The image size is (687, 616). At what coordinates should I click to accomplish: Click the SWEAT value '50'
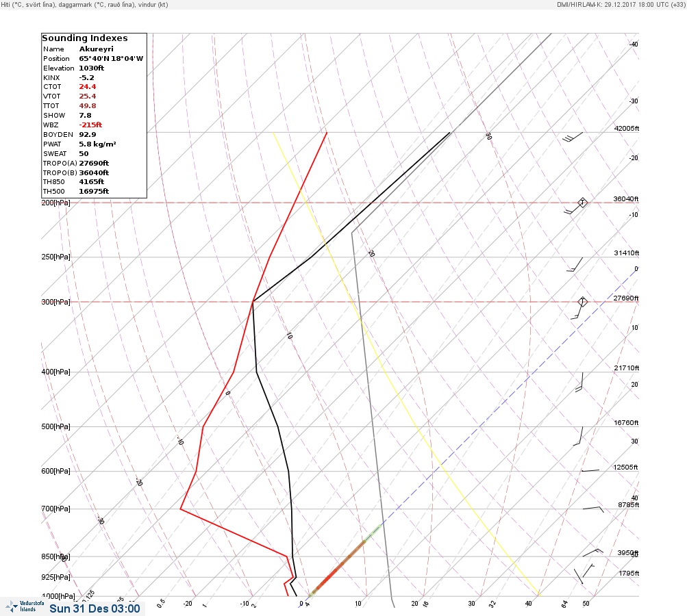tap(84, 154)
